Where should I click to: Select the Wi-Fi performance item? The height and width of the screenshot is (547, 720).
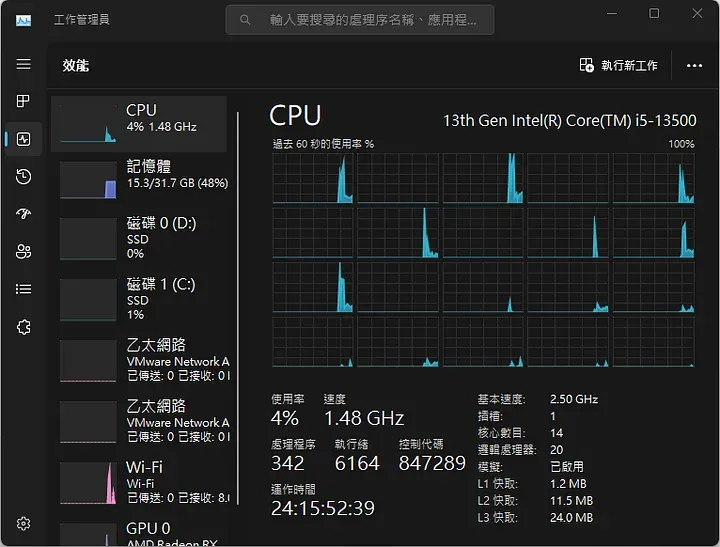pyautogui.click(x=139, y=482)
